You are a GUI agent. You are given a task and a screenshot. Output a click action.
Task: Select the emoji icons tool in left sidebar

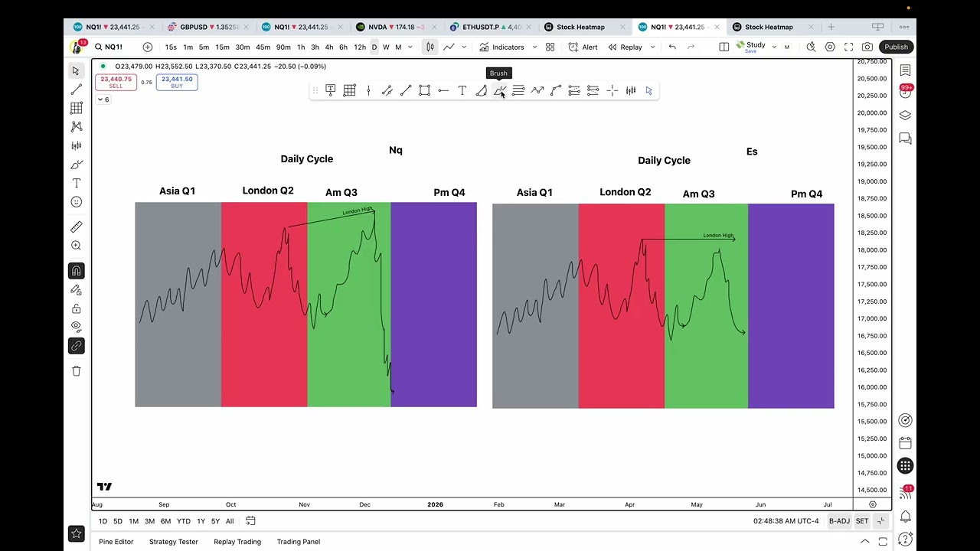76,202
